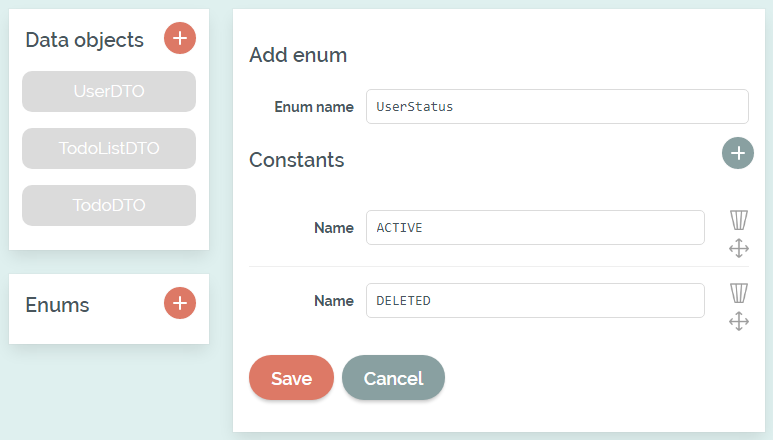
Task: Click the Name label beside DELETED
Action: pyautogui.click(x=334, y=301)
